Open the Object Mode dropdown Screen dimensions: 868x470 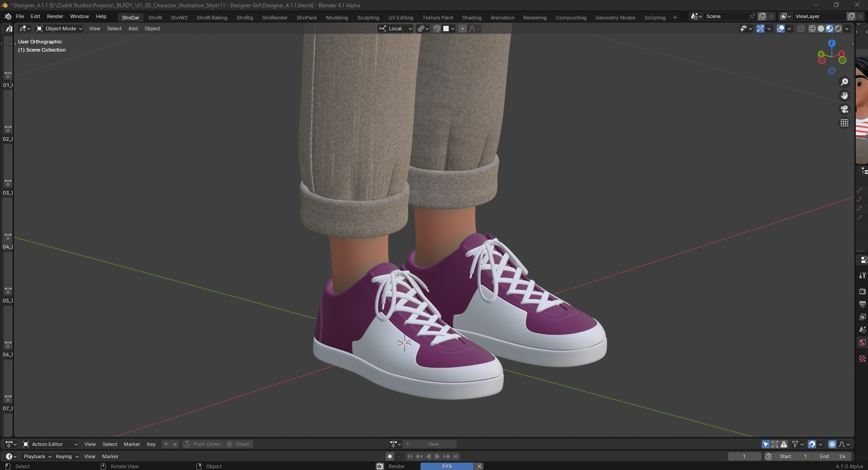(59, 29)
